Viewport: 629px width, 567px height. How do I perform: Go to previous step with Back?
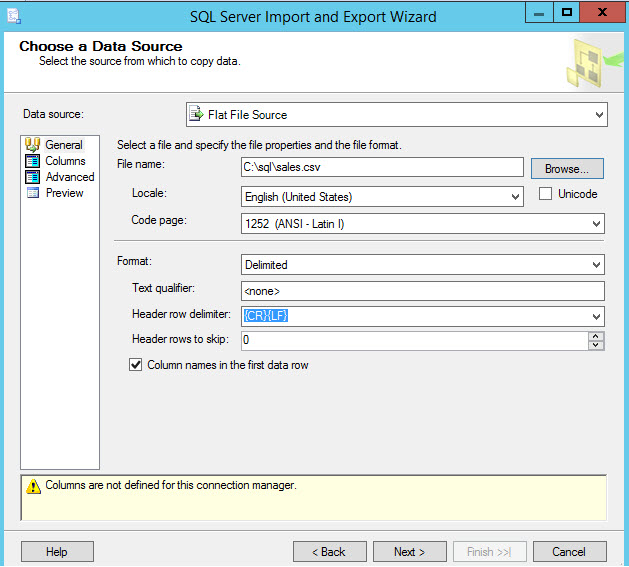[x=330, y=552]
